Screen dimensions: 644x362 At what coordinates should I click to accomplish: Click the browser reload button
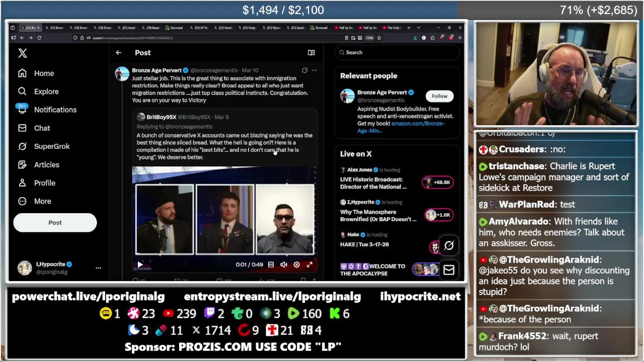pos(39,38)
